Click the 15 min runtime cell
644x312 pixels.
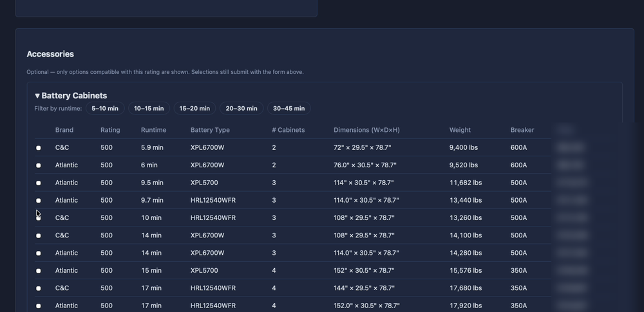pos(151,271)
